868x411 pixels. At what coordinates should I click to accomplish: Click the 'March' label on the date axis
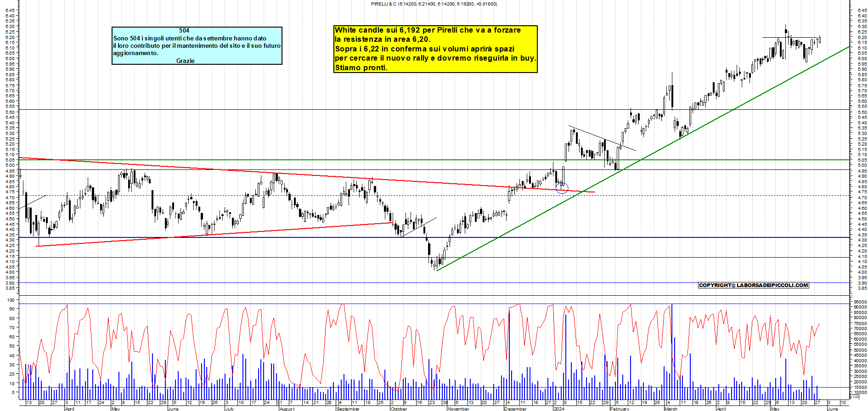671,409
